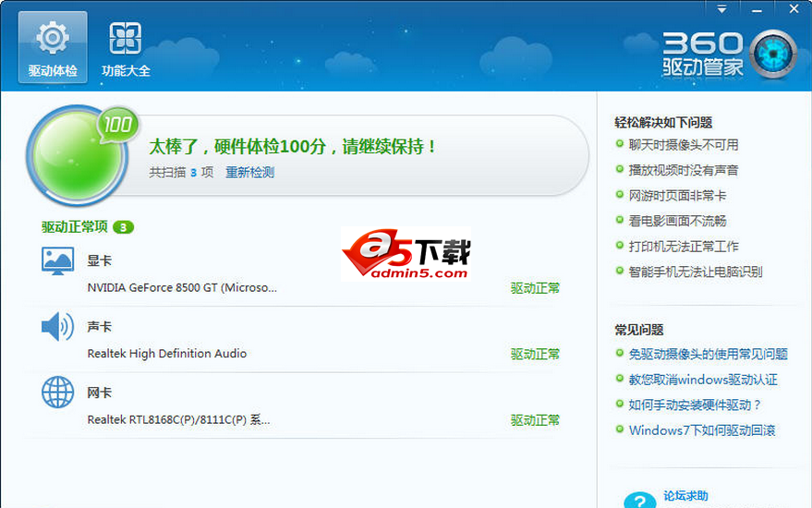Click the 100 score bubble
Viewport: 812px width, 508px height.
(117, 125)
